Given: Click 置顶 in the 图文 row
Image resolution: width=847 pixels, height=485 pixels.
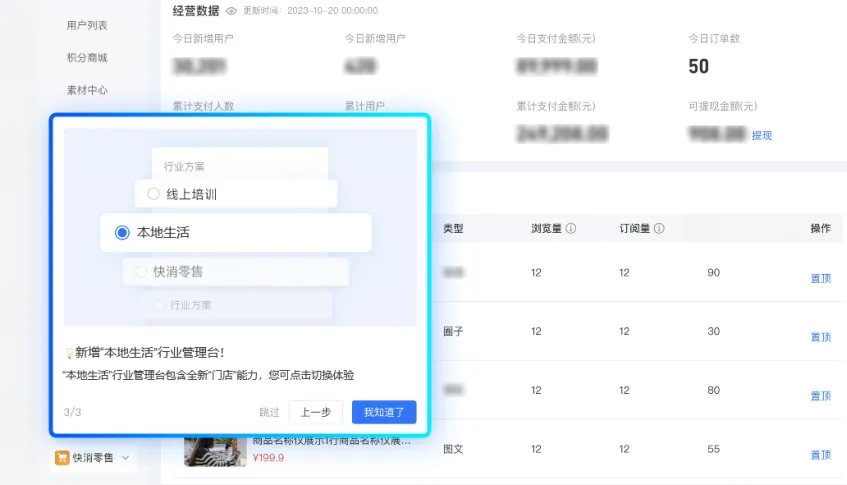Looking at the screenshot, I should [821, 455].
